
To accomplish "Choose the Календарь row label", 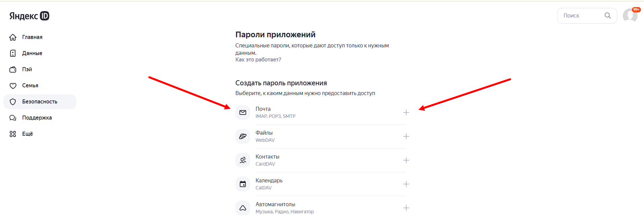I will [x=269, y=181].
